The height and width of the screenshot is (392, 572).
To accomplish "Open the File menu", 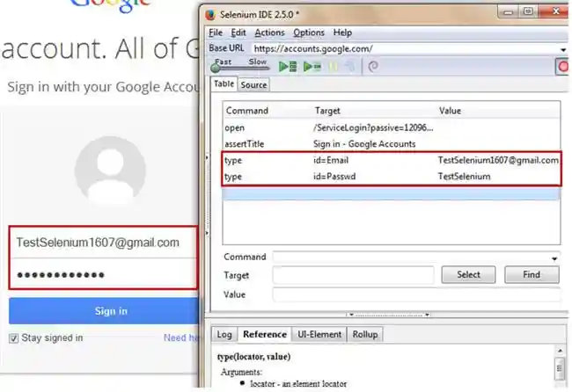I will (x=216, y=33).
